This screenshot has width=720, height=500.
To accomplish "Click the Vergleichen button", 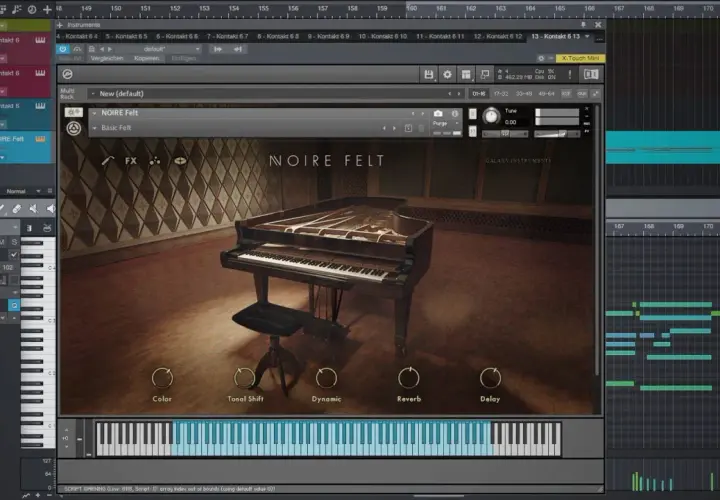I will [107, 58].
